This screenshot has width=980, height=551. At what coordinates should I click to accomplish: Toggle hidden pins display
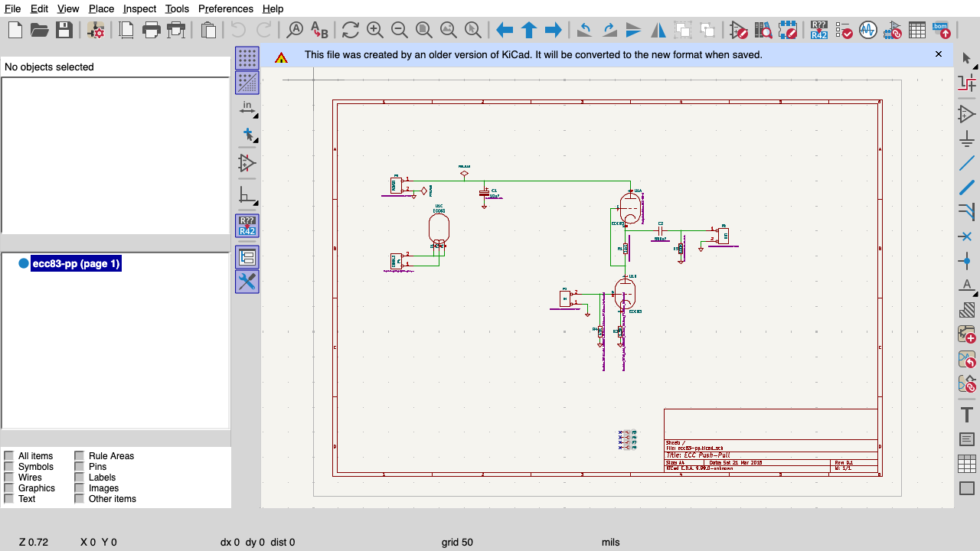coord(247,163)
